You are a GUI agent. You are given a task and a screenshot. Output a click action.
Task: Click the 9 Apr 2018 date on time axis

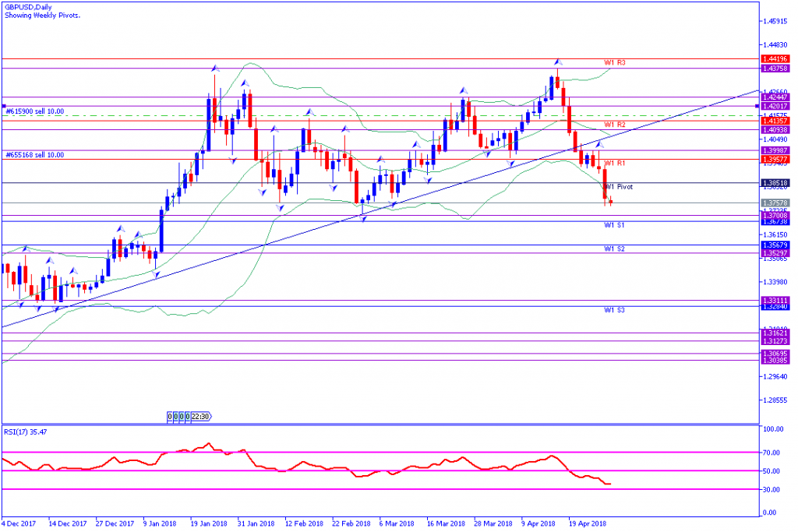coord(539,524)
